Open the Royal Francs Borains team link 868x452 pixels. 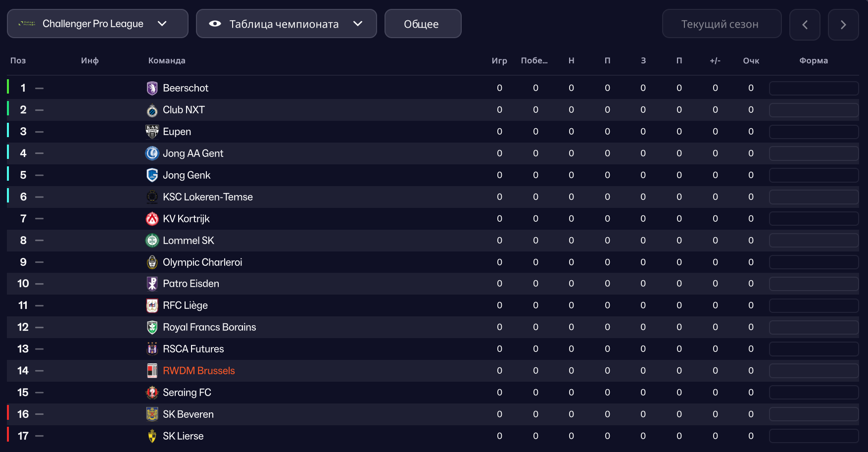209,327
